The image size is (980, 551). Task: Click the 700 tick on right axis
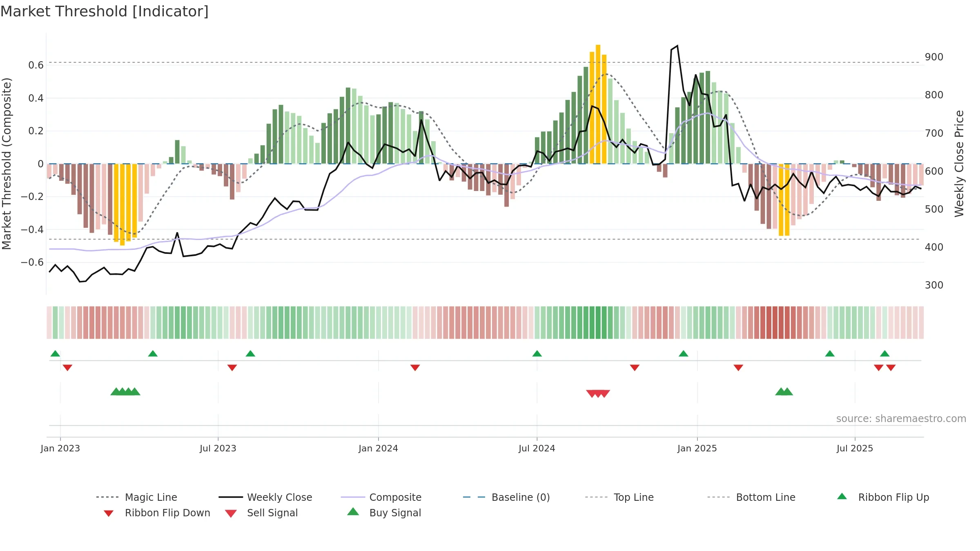click(934, 133)
